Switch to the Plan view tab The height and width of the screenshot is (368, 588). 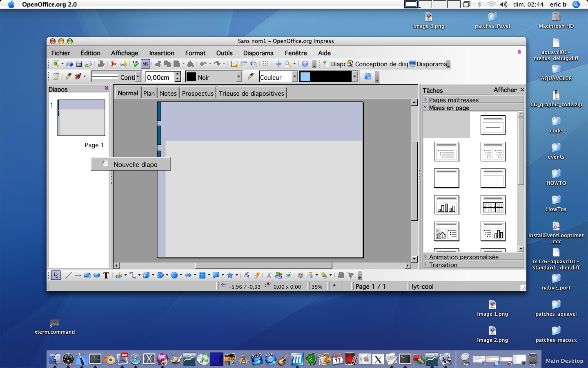pos(149,93)
